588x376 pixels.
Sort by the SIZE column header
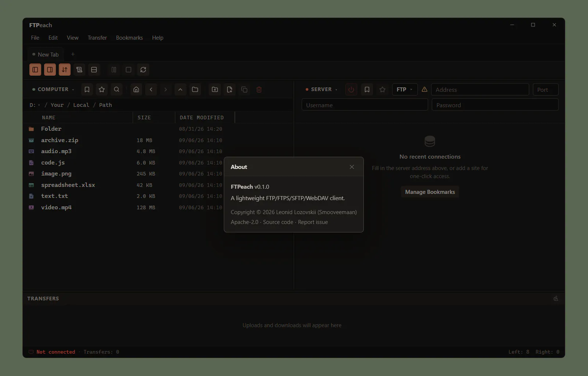pyautogui.click(x=144, y=117)
